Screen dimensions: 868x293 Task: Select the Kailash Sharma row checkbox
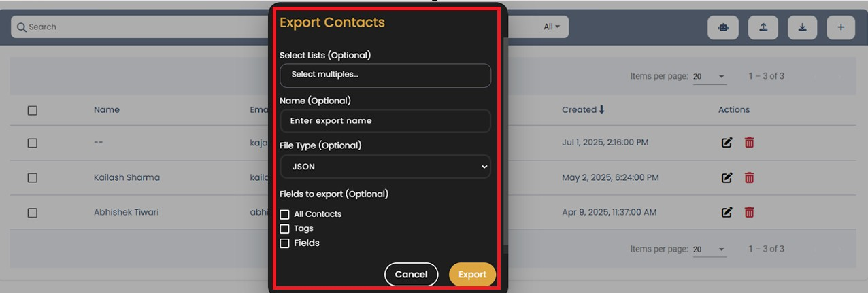[32, 177]
